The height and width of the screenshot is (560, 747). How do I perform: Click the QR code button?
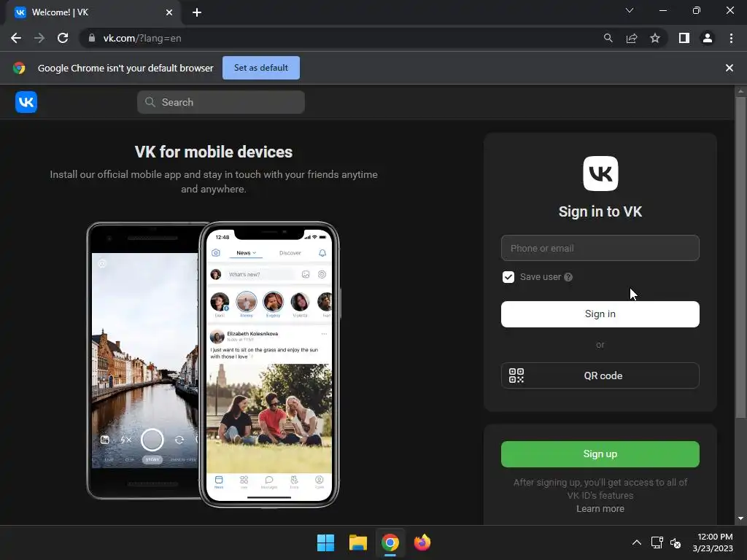600,376
